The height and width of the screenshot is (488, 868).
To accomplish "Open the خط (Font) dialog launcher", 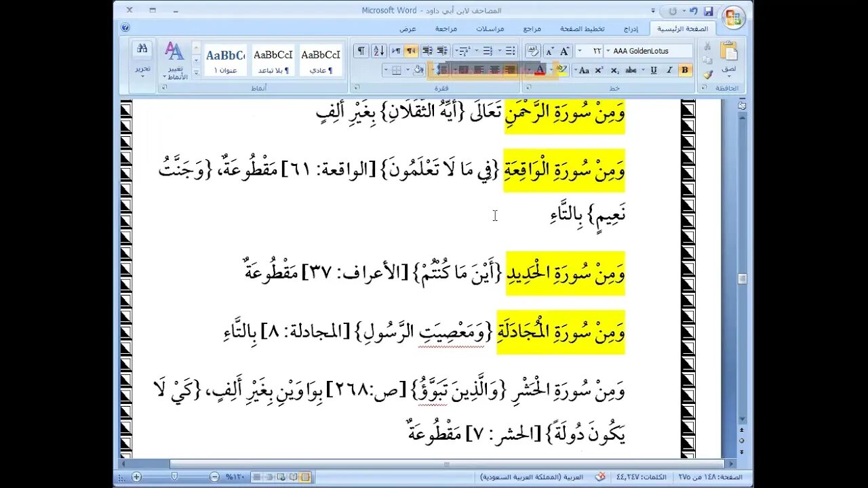I will tap(528, 87).
